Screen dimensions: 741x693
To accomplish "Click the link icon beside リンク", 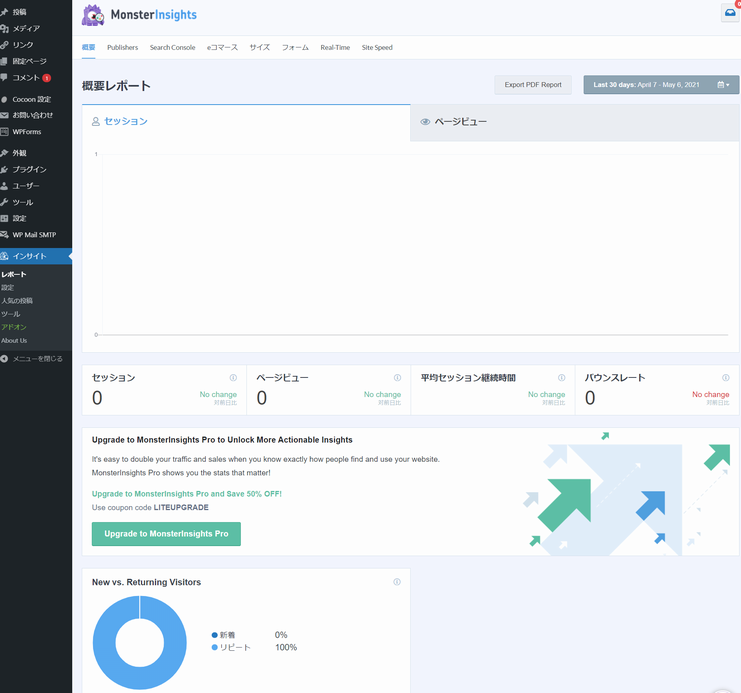I will 5,45.
